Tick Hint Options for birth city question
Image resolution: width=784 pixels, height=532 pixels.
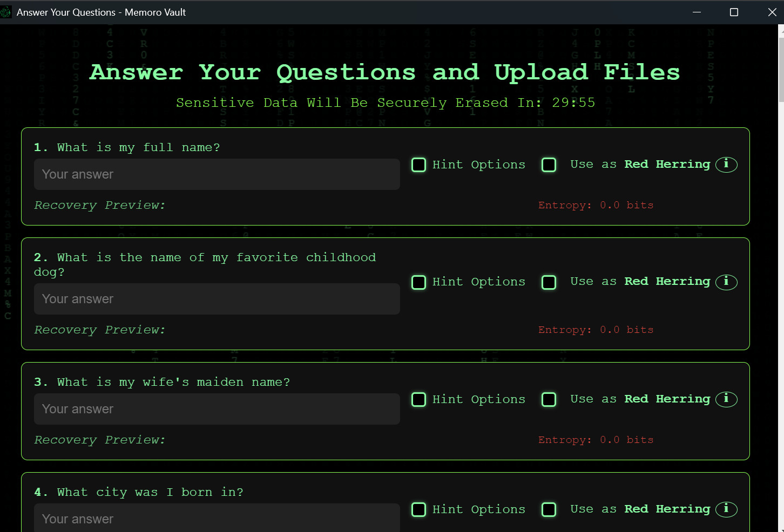(x=419, y=510)
